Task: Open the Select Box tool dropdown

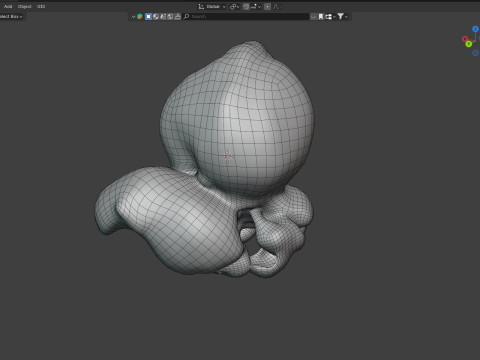Action: [11, 16]
